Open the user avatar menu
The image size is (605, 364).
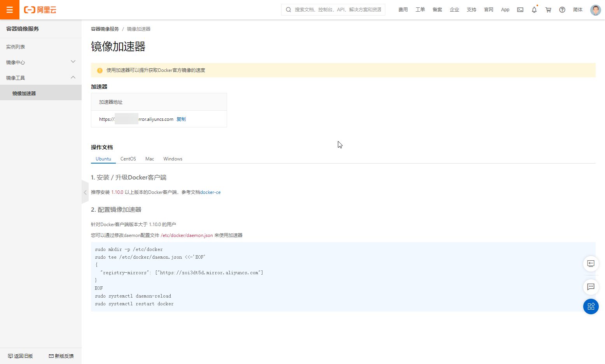(x=595, y=10)
